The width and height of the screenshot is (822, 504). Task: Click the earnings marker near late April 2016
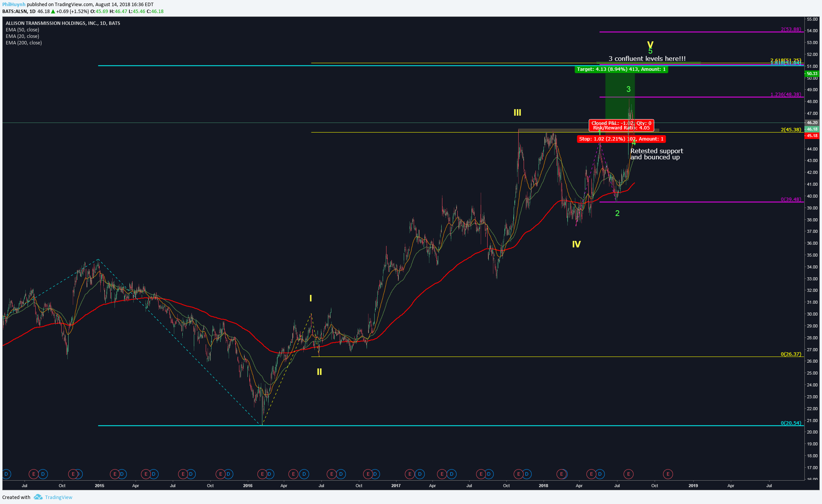pos(293,474)
